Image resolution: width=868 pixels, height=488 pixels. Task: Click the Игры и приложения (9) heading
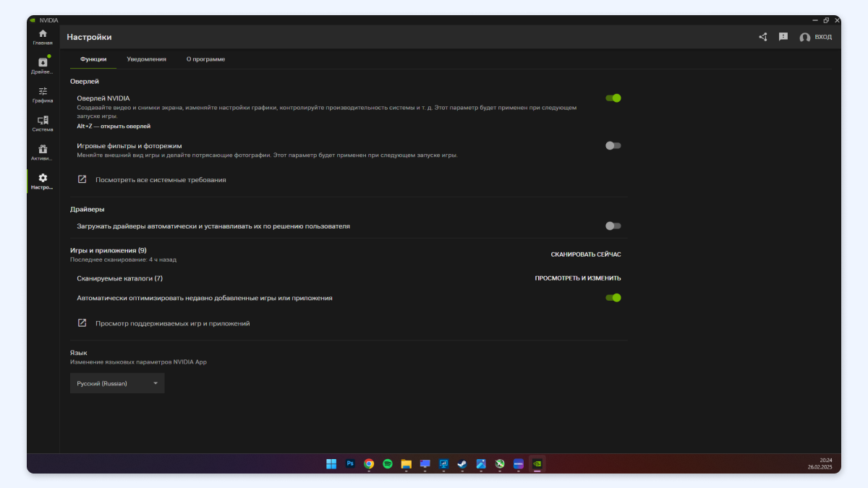109,250
